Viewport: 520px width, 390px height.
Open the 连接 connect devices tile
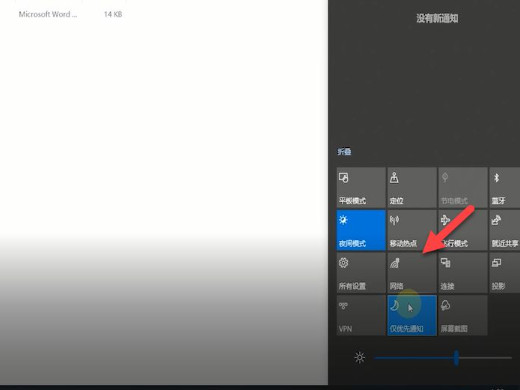pos(463,273)
